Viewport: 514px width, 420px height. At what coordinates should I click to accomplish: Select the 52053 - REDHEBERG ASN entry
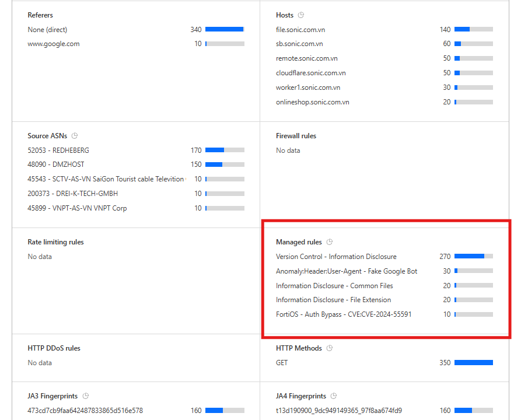click(58, 150)
